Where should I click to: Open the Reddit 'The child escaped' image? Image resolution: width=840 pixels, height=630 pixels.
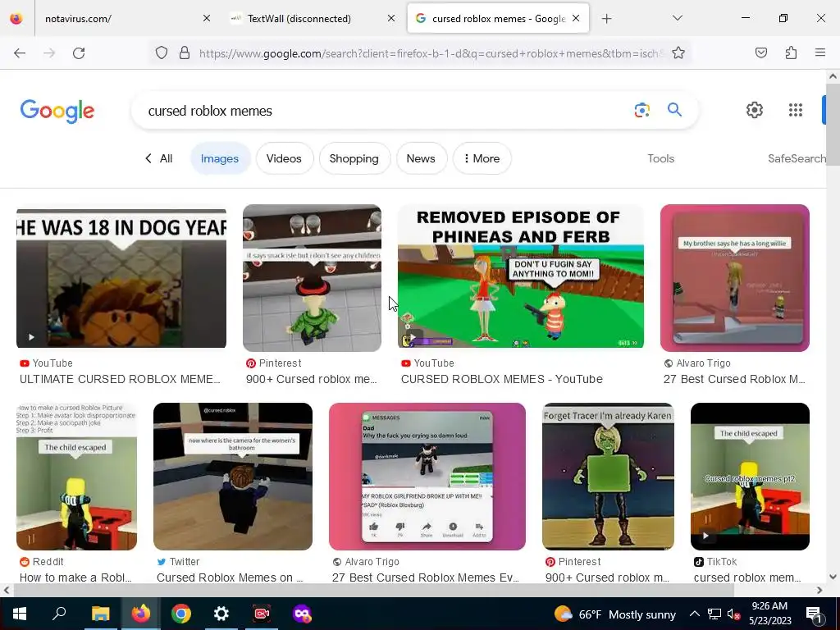tap(76, 477)
